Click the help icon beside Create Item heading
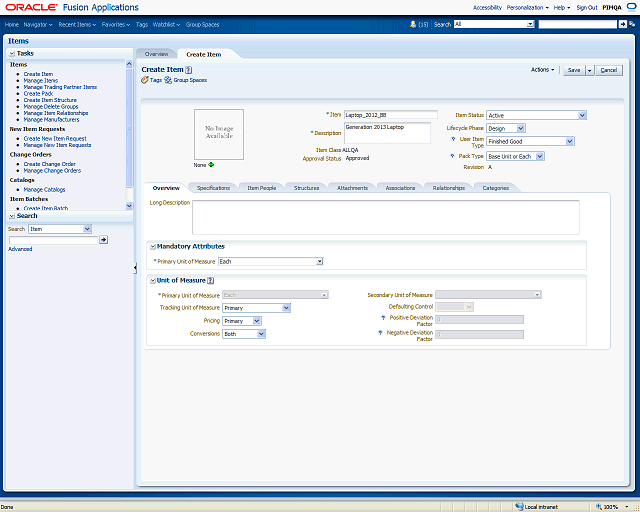640x512 pixels. pyautogui.click(x=188, y=70)
